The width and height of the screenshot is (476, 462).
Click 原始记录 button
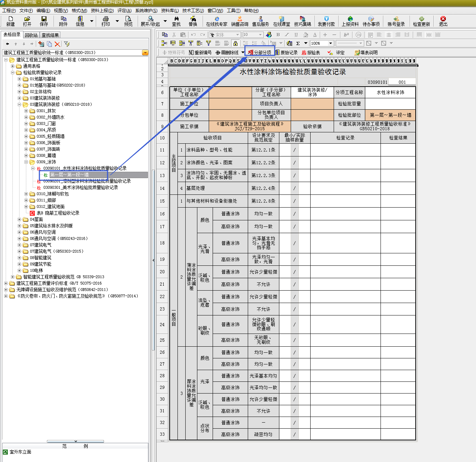point(286,53)
